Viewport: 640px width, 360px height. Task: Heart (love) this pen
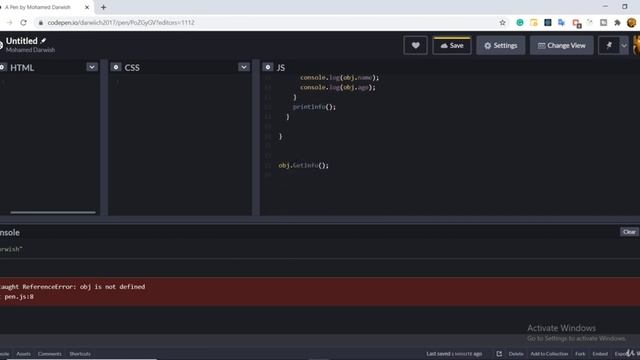pyautogui.click(x=415, y=45)
